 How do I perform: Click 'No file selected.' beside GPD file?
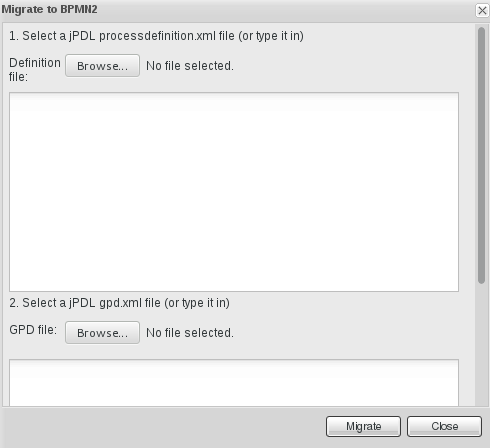point(190,333)
